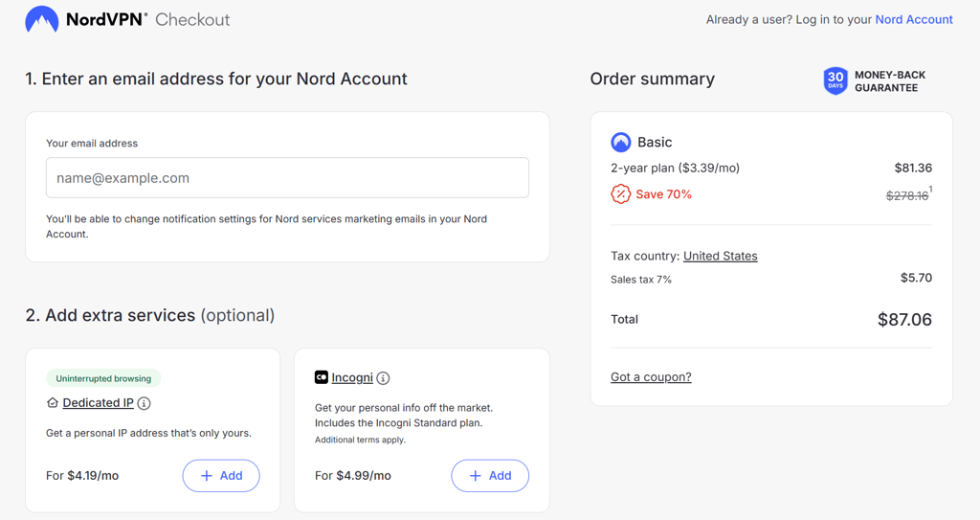Click the 'Enter an email address' heading
The height and width of the screenshot is (520, 980).
pyautogui.click(x=216, y=79)
